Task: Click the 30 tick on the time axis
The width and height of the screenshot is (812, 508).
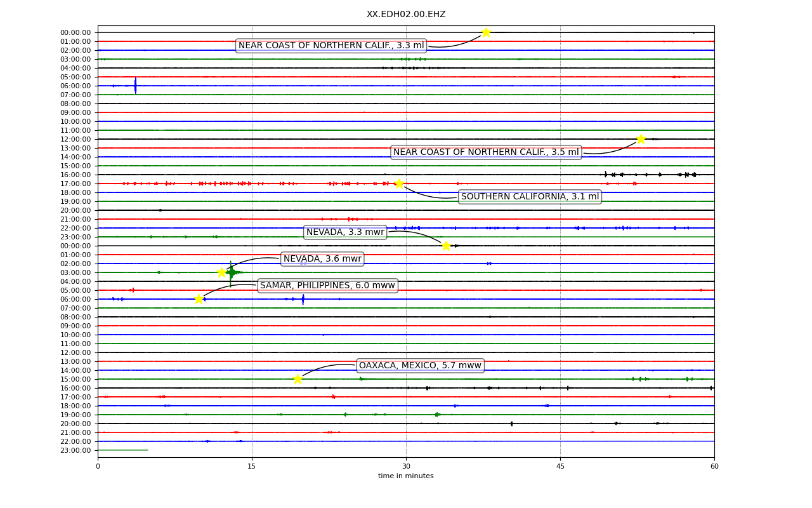Action: [406, 467]
